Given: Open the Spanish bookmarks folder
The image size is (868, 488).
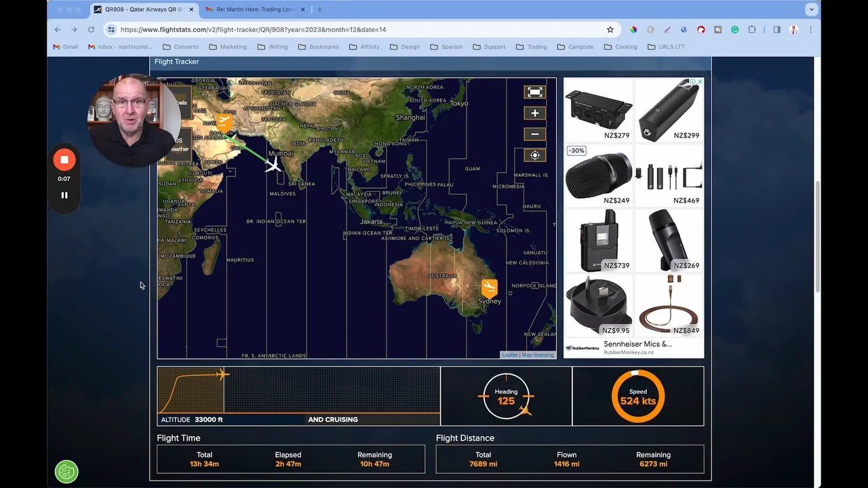Looking at the screenshot, I should point(446,47).
